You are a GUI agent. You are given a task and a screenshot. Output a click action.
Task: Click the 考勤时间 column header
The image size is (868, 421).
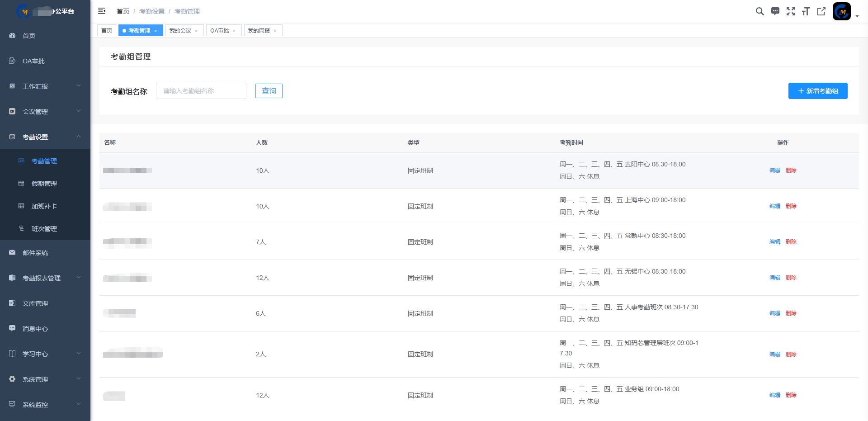(571, 142)
